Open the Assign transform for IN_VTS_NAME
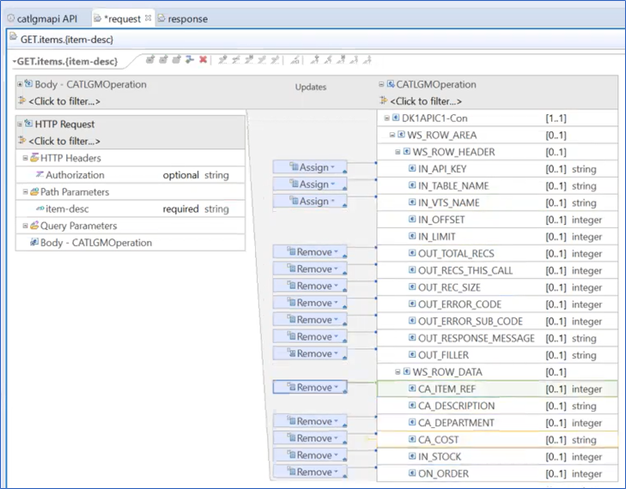626x489 pixels. 310,201
